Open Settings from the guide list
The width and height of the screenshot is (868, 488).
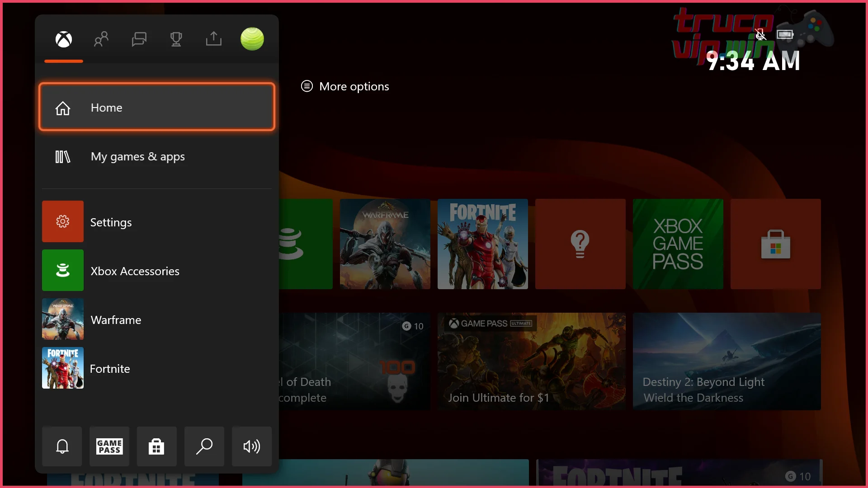(x=157, y=221)
